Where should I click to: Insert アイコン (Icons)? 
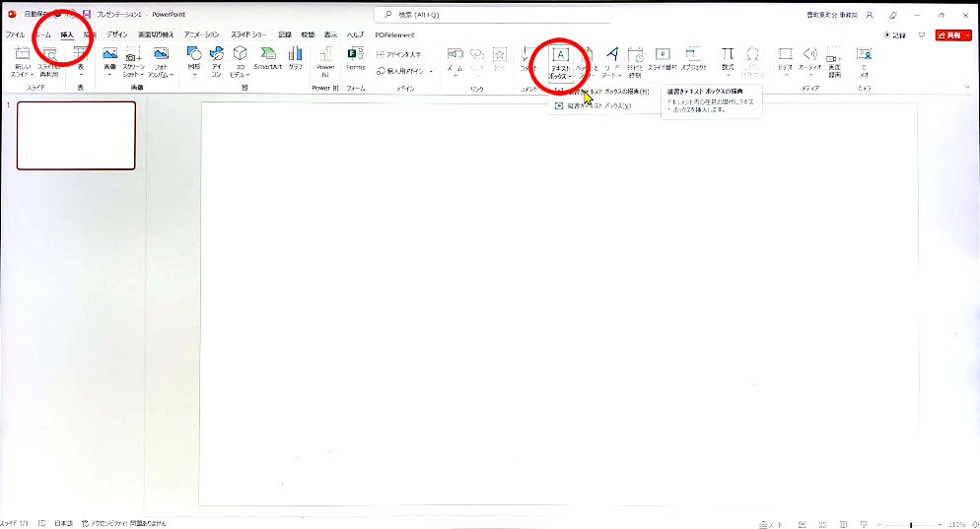coord(216,62)
